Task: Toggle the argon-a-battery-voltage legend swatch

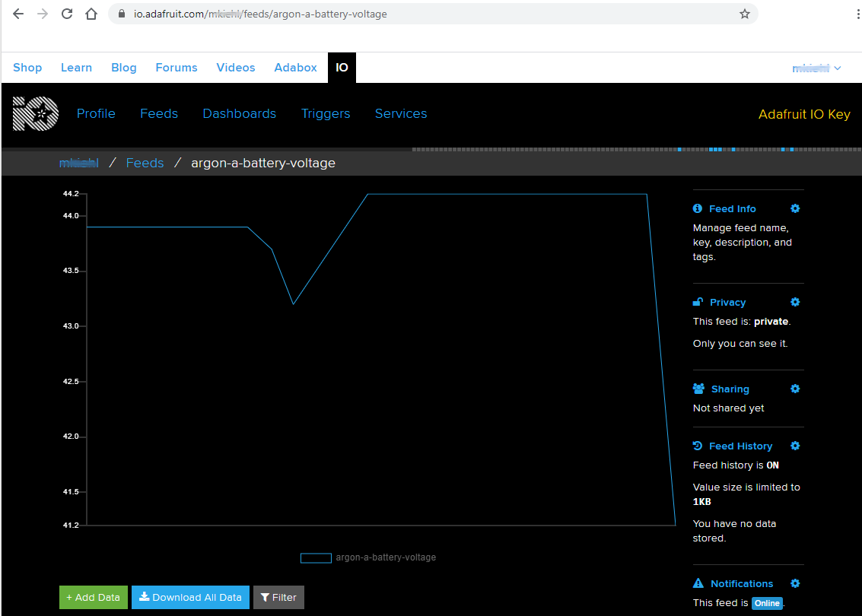Action: click(x=316, y=557)
